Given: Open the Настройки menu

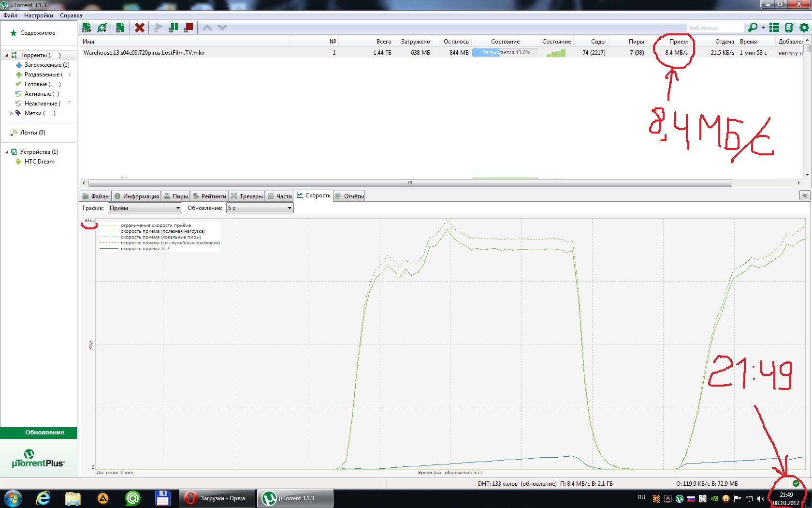Looking at the screenshot, I should point(39,15).
